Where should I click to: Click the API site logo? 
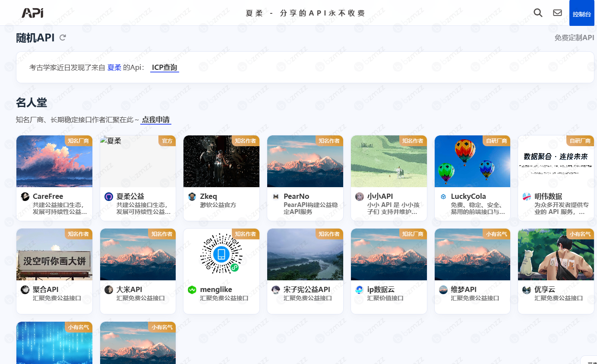[32, 13]
